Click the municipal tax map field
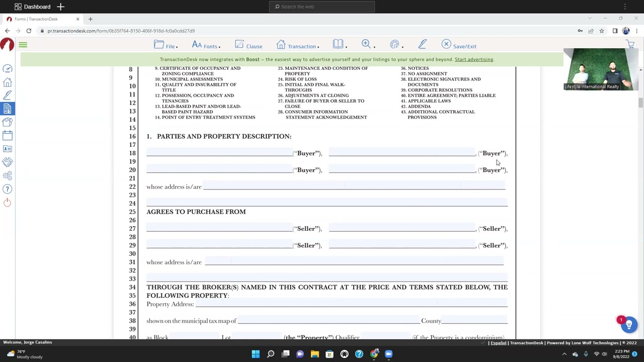The height and width of the screenshot is (362, 644). [x=329, y=320]
